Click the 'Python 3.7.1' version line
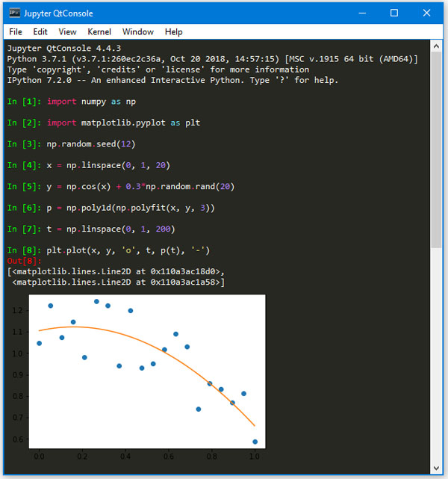 click(x=212, y=59)
